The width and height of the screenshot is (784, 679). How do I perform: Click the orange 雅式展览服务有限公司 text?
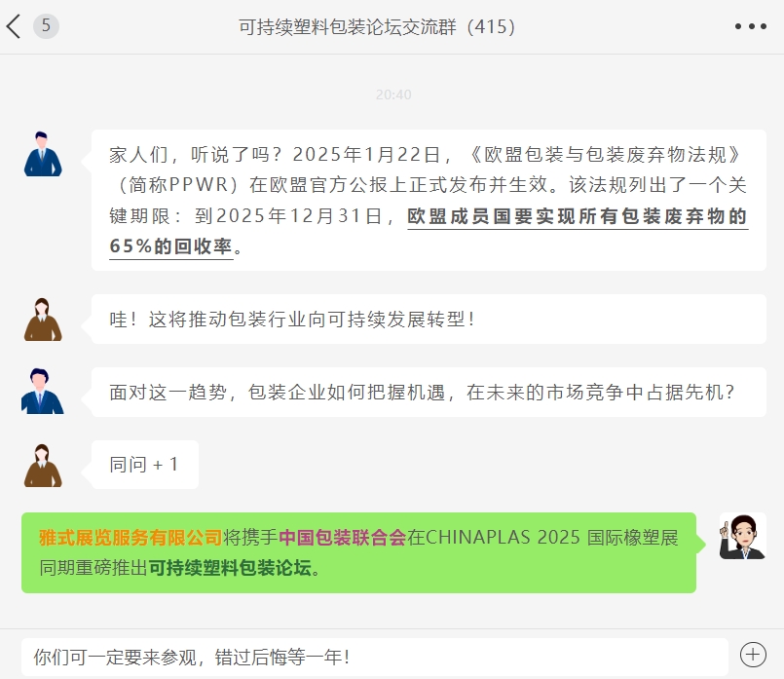131,538
